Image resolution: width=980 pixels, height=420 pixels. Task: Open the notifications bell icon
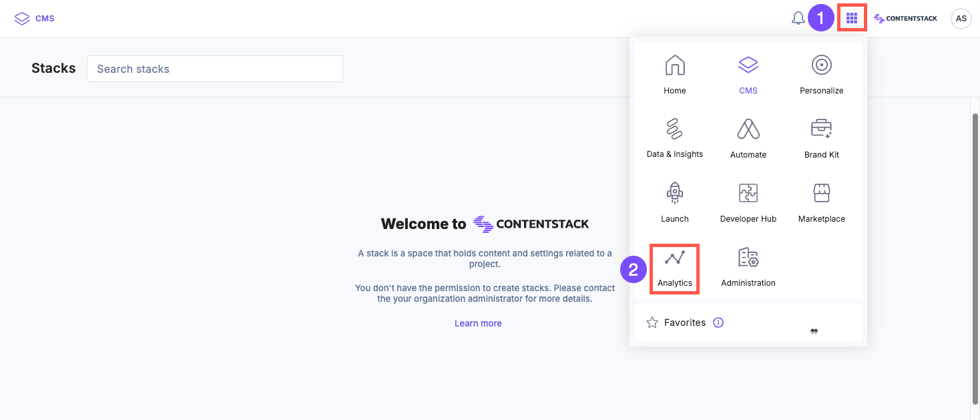click(798, 19)
